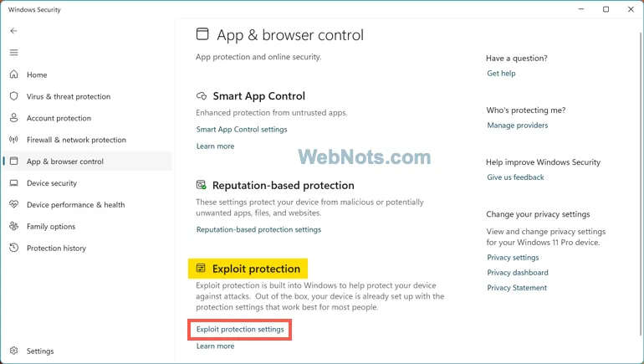Screen dimensions: 644x364
Task: Click the Account protection person icon
Action: [x=14, y=118]
